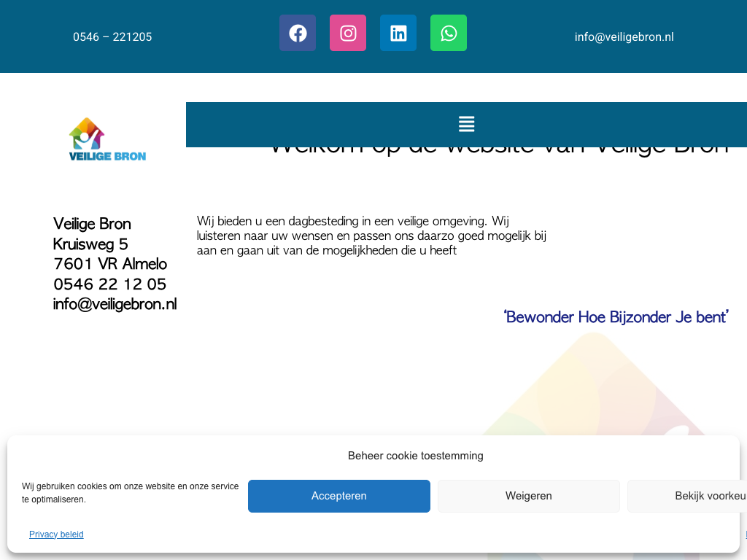Click the Veilige Bron house logo
The height and width of the screenshot is (560, 747).
point(107,139)
